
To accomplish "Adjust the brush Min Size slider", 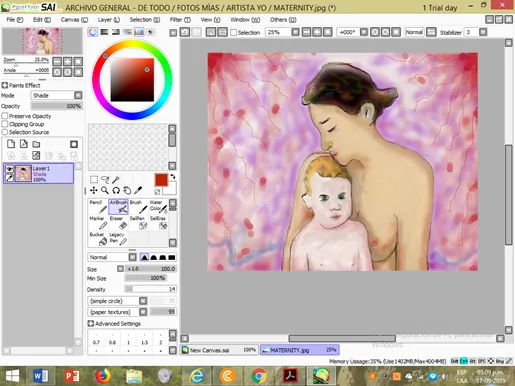I will click(146, 278).
